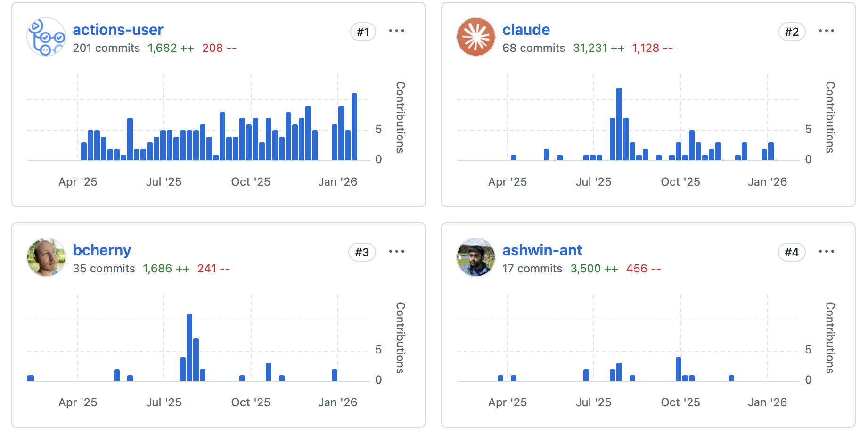868x443 pixels.
Task: Click the tallest bar in ashwin-ant's chart
Action: (x=678, y=369)
